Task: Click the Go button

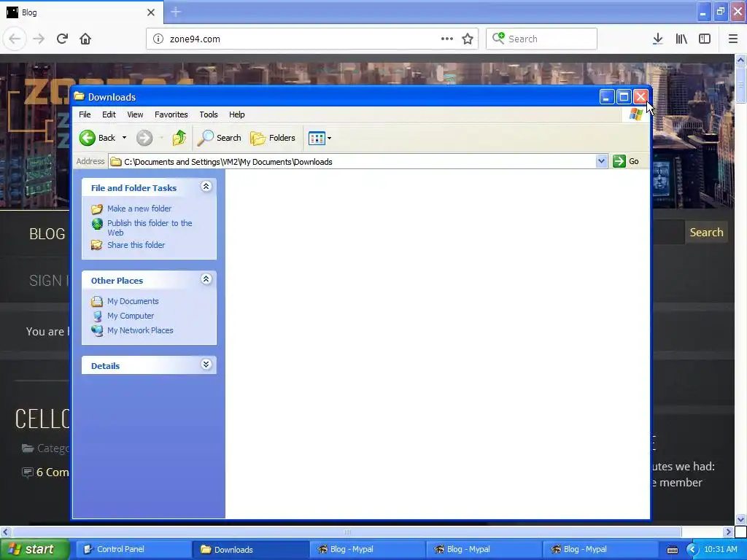Action: pos(626,161)
